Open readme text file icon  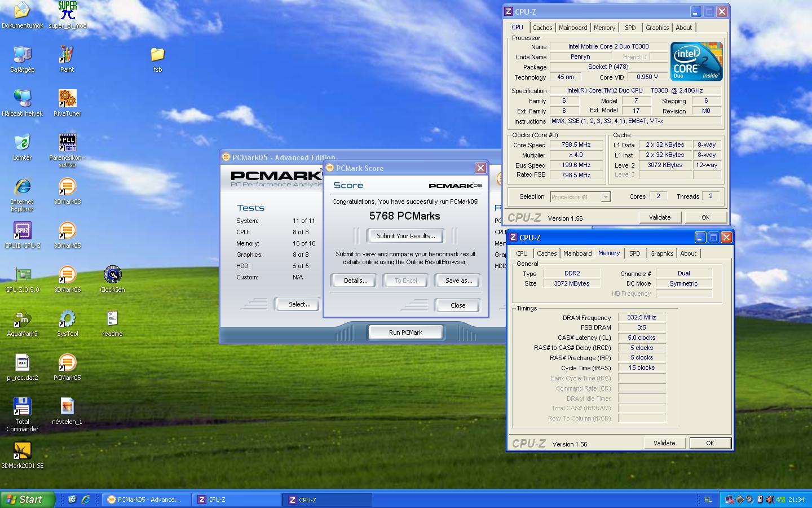112,323
